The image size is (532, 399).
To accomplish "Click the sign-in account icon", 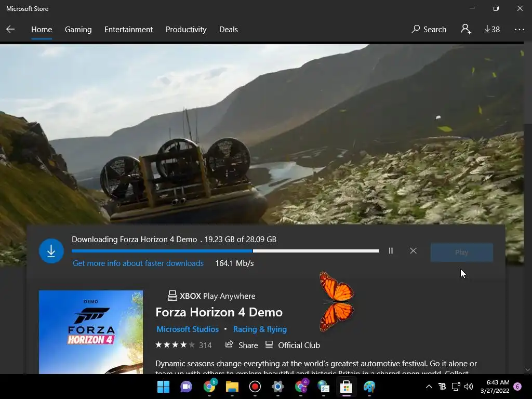I will pos(466,29).
